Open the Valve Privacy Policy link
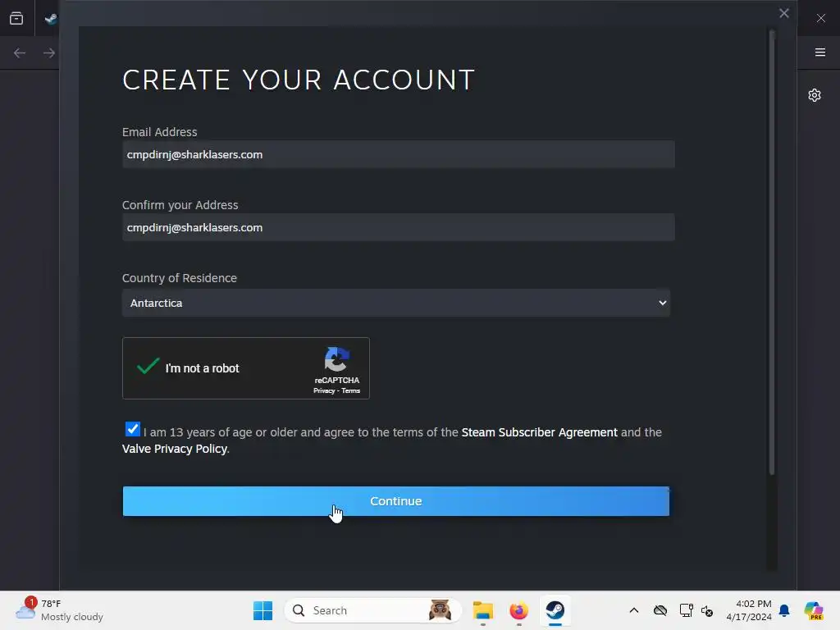This screenshot has height=630, width=840. pos(175,449)
